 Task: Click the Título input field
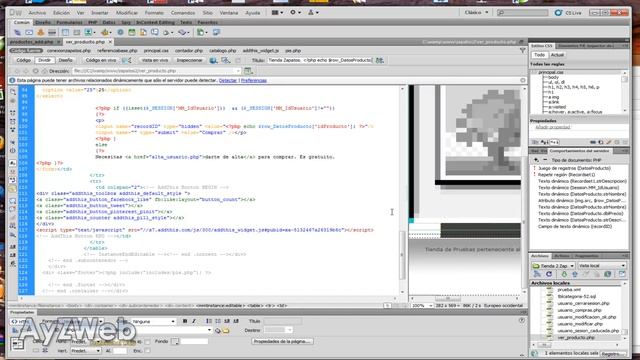pos(320,60)
